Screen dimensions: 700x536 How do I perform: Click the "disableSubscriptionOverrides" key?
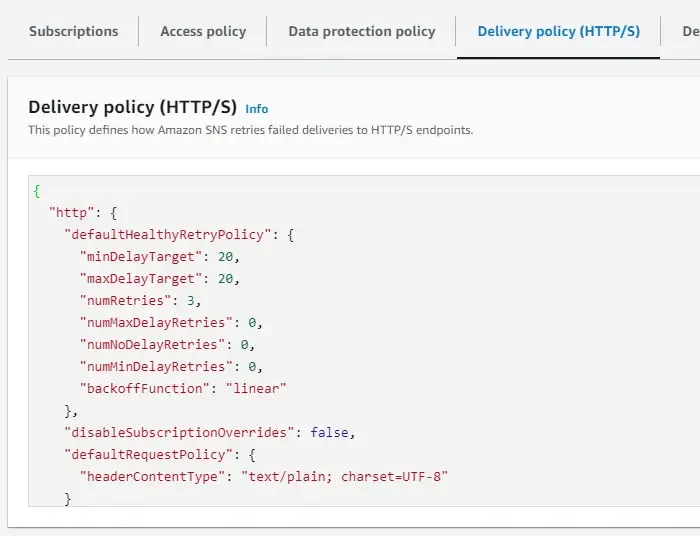coord(182,432)
